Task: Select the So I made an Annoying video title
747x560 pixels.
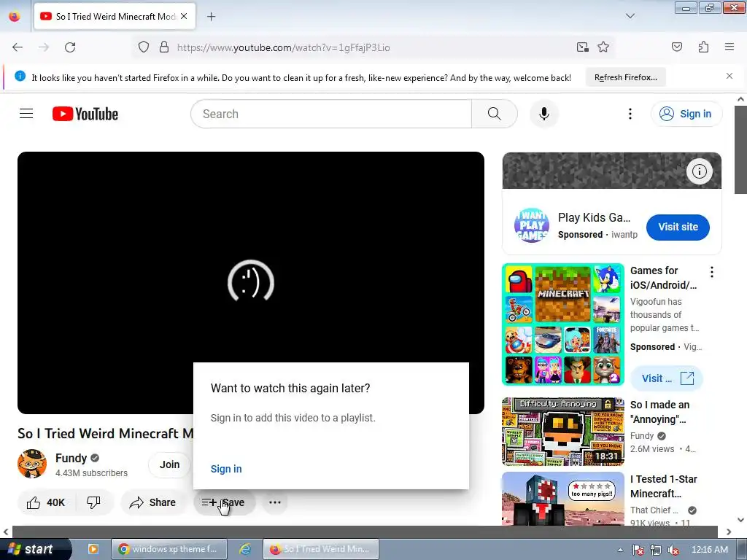Action: 659,412
